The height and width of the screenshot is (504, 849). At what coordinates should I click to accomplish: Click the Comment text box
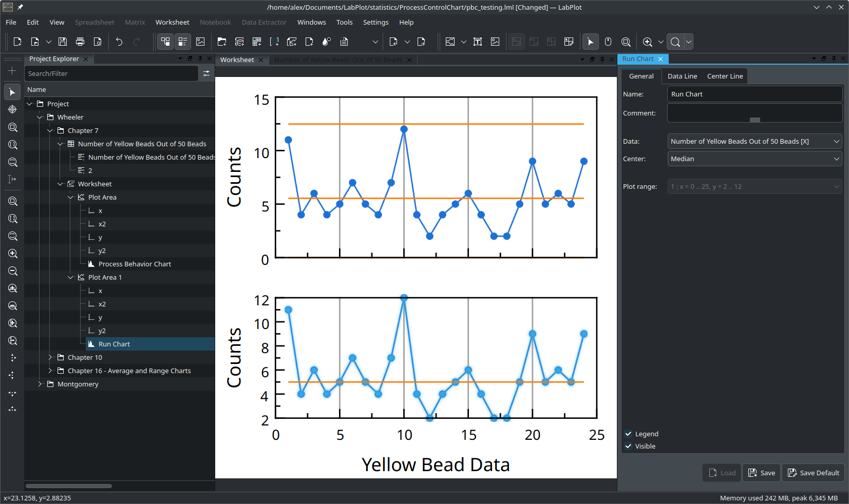(x=754, y=113)
